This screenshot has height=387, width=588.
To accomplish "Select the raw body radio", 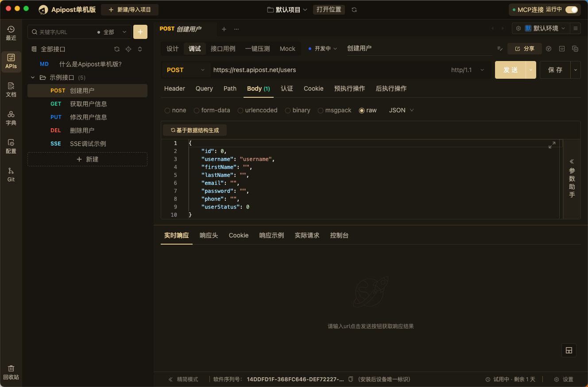I will pyautogui.click(x=362, y=111).
